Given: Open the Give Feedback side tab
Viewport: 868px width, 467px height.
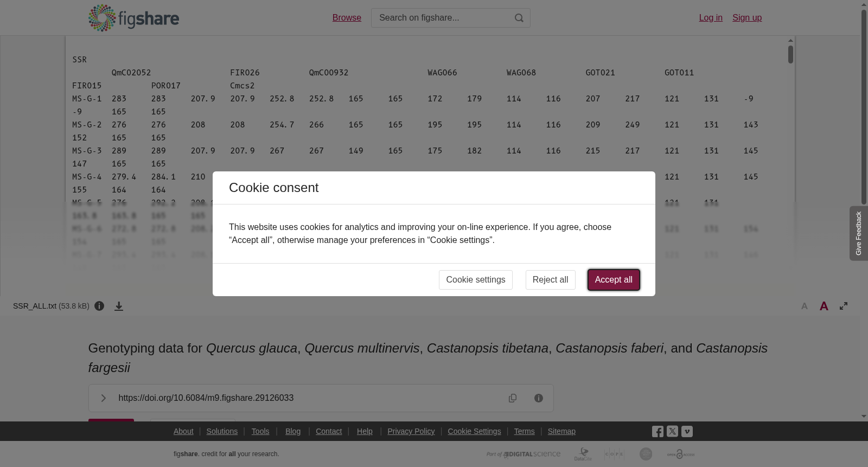Looking at the screenshot, I should [x=859, y=233].
